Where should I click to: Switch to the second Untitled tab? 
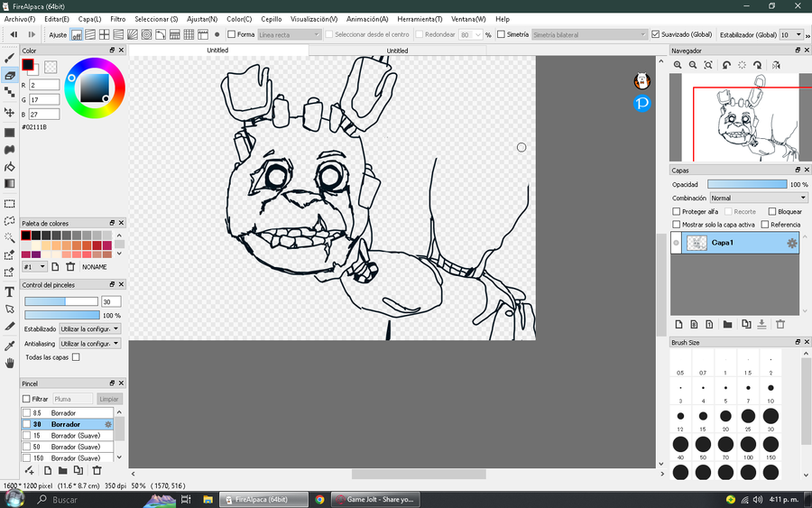(x=397, y=51)
